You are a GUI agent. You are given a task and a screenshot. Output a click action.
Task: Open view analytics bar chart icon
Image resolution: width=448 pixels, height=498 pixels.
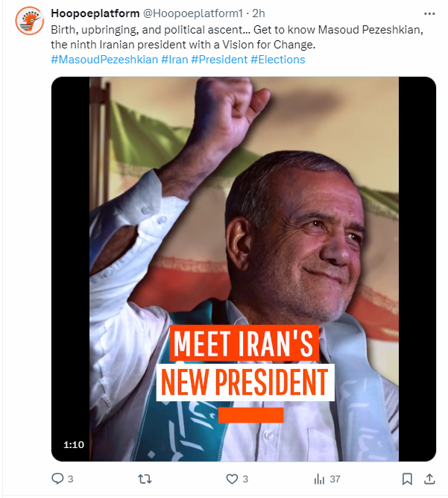tap(319, 479)
